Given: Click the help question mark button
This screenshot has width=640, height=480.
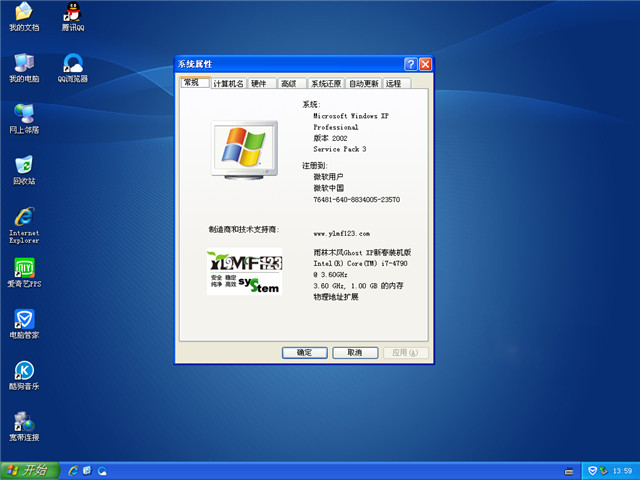Looking at the screenshot, I should pos(411,64).
